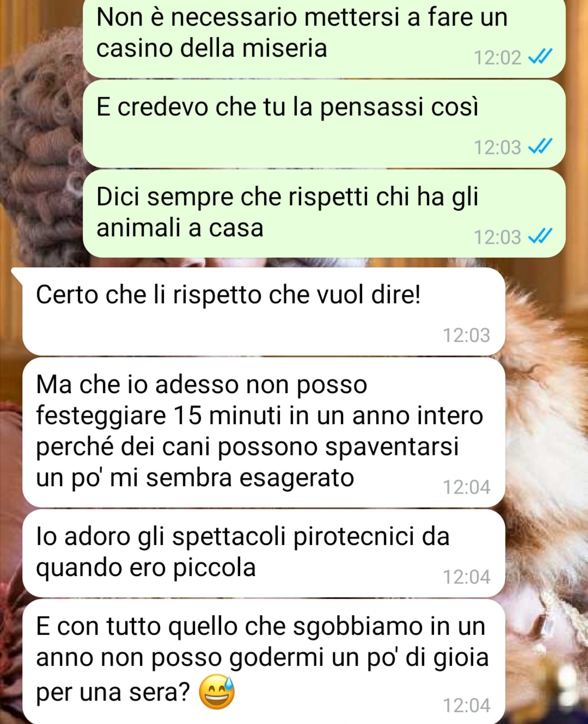Tap the 12:04 timestamp after 'per una sera?'

467,705
